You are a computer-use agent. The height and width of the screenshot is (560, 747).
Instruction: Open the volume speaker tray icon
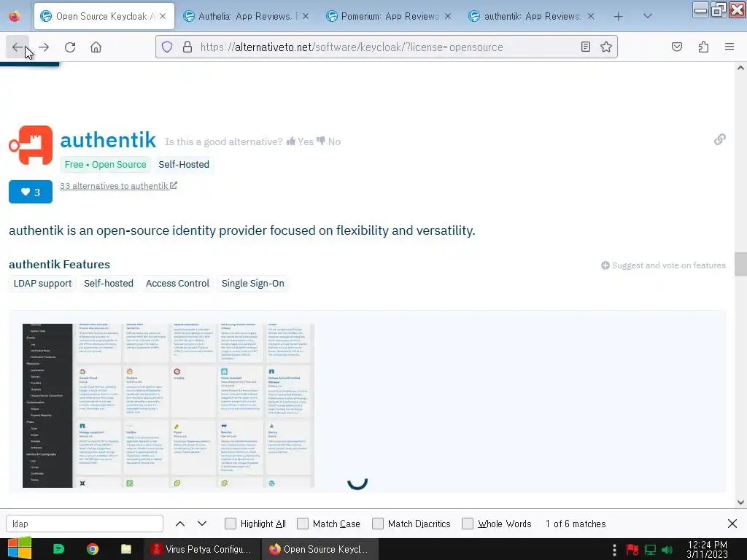pos(667,550)
